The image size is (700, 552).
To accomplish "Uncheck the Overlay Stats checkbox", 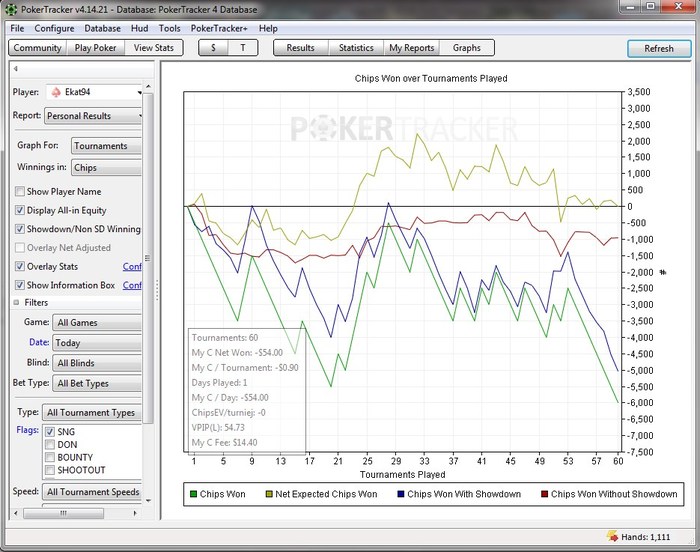I will (x=20, y=266).
